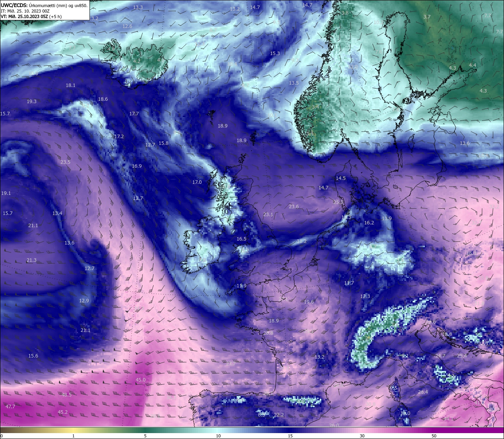504x439 pixels.
Task: Click the color scale at tick 10
Action: pos(218,430)
